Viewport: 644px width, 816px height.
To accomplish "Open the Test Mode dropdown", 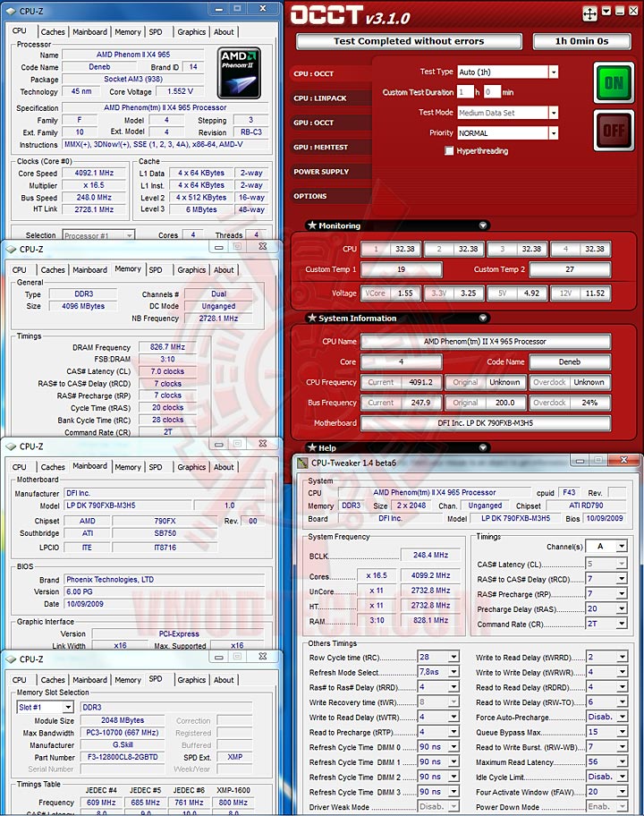I will [x=554, y=113].
